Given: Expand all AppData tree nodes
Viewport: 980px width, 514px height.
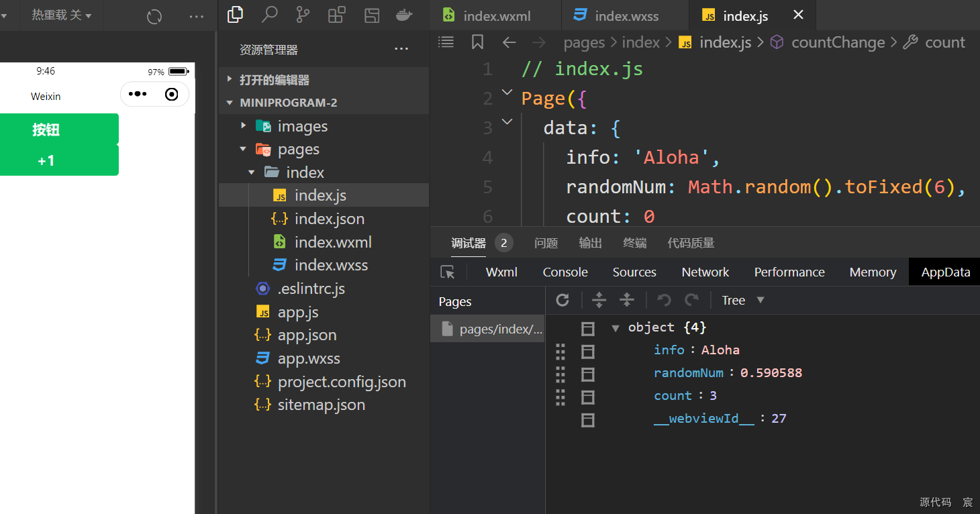Looking at the screenshot, I should coord(599,300).
